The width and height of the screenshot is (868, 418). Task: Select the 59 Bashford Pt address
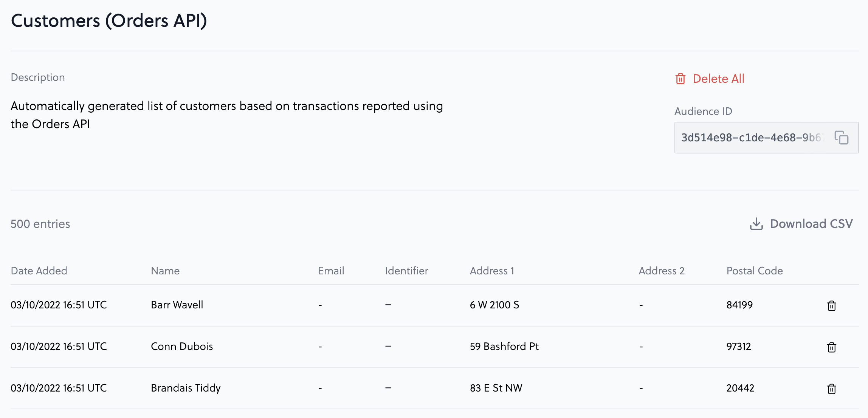pos(504,346)
